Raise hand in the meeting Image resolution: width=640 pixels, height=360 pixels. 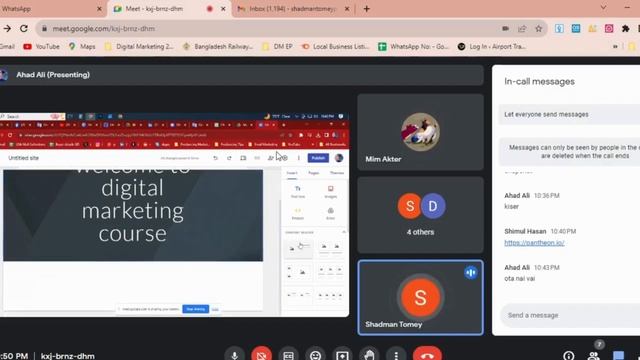(x=369, y=355)
